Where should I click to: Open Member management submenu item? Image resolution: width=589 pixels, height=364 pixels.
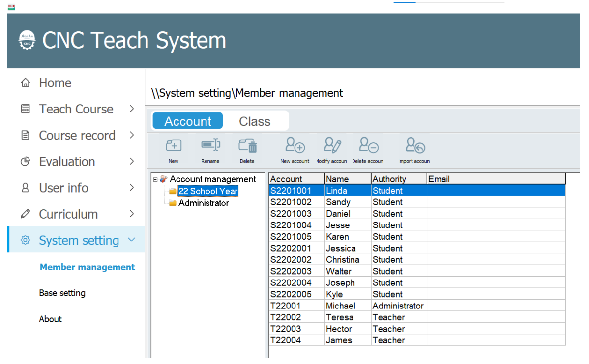pyautogui.click(x=87, y=267)
